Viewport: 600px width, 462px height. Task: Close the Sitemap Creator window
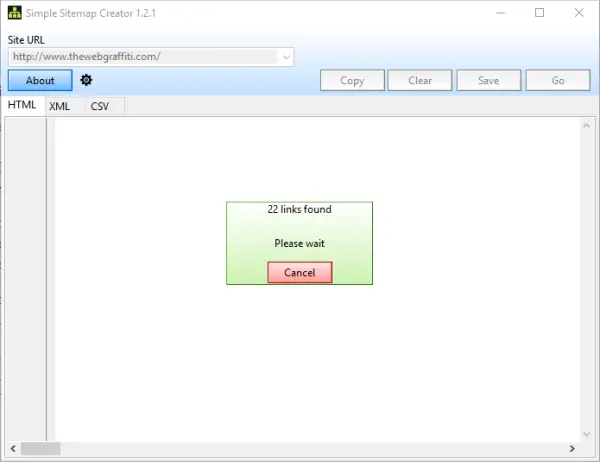pos(579,13)
